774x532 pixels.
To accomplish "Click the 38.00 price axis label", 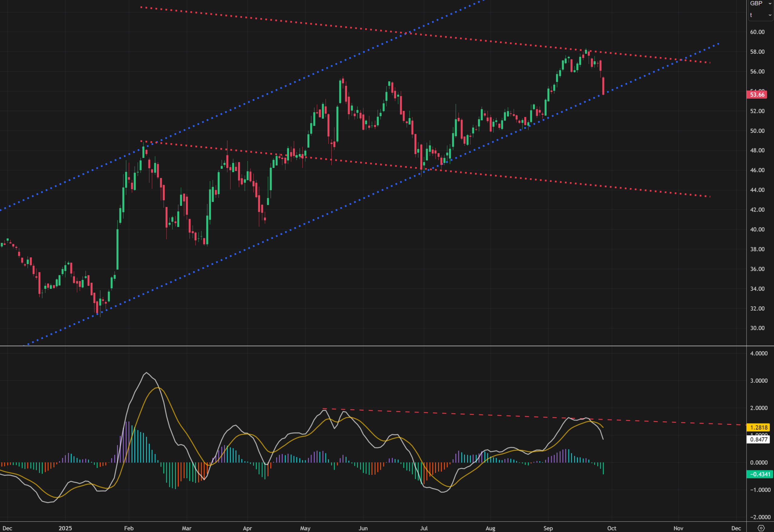I will pos(757,249).
